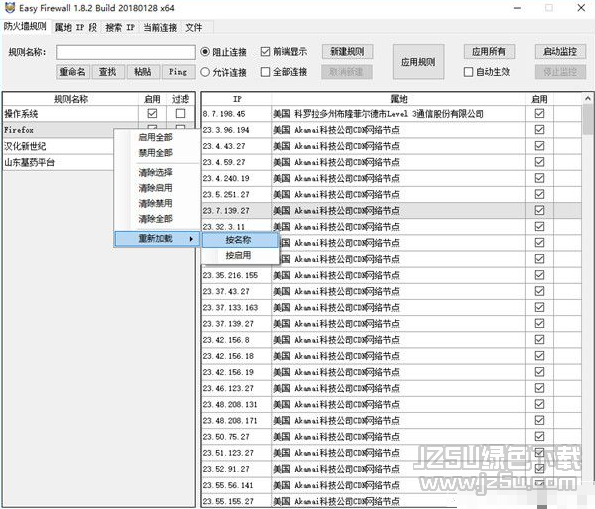Click the 查找 button
Screen dimensions: 595x509
coord(108,72)
